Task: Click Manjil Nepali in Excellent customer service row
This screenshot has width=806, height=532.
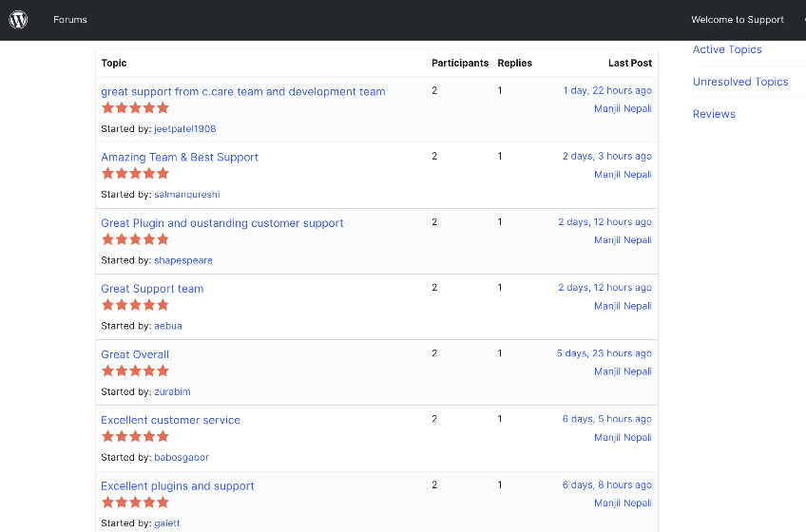Action: pyautogui.click(x=623, y=437)
